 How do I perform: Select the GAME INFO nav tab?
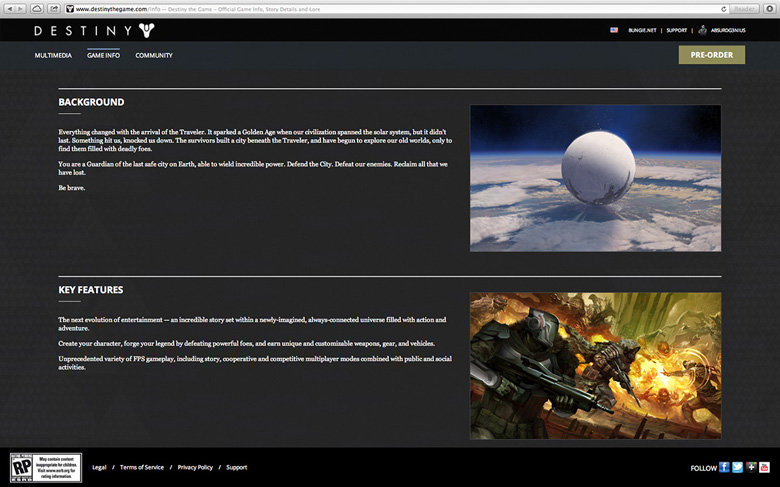click(x=104, y=55)
